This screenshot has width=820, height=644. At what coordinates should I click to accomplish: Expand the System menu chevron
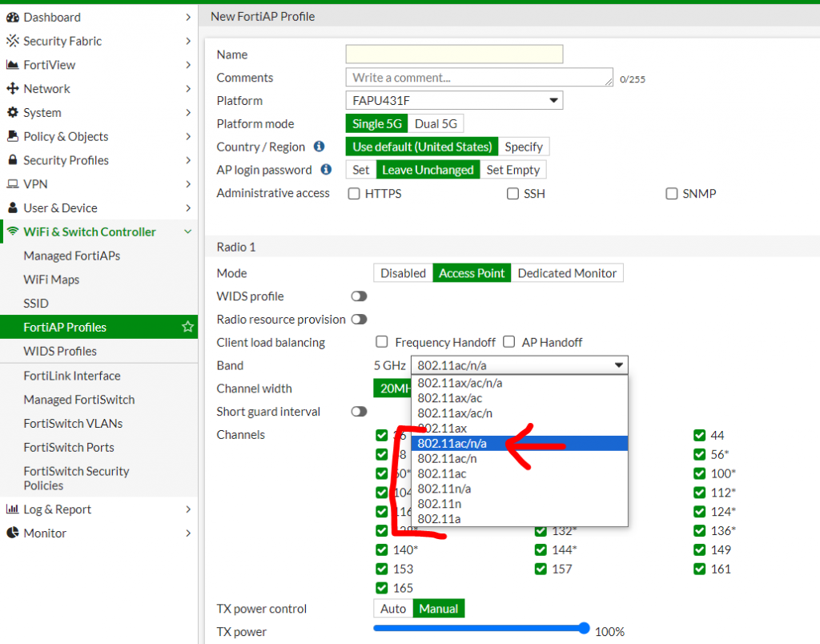187,112
